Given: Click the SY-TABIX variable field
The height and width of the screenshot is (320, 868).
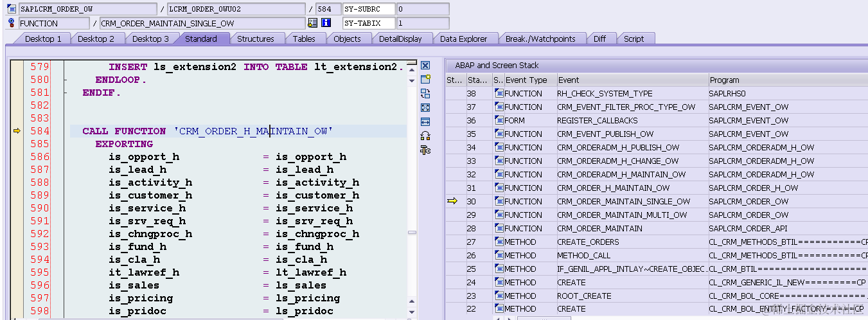Looking at the screenshot, I should click(x=369, y=23).
